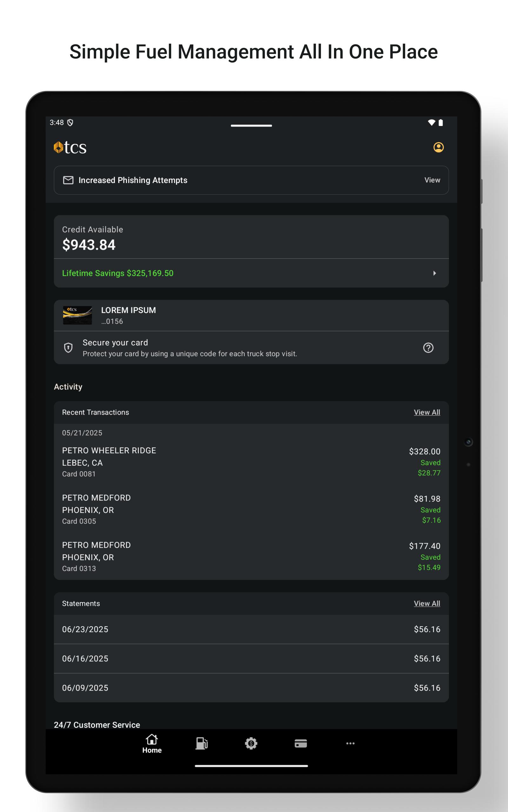The width and height of the screenshot is (508, 812).
Task: Expand Lifetime Savings details arrow
Action: pyautogui.click(x=434, y=273)
